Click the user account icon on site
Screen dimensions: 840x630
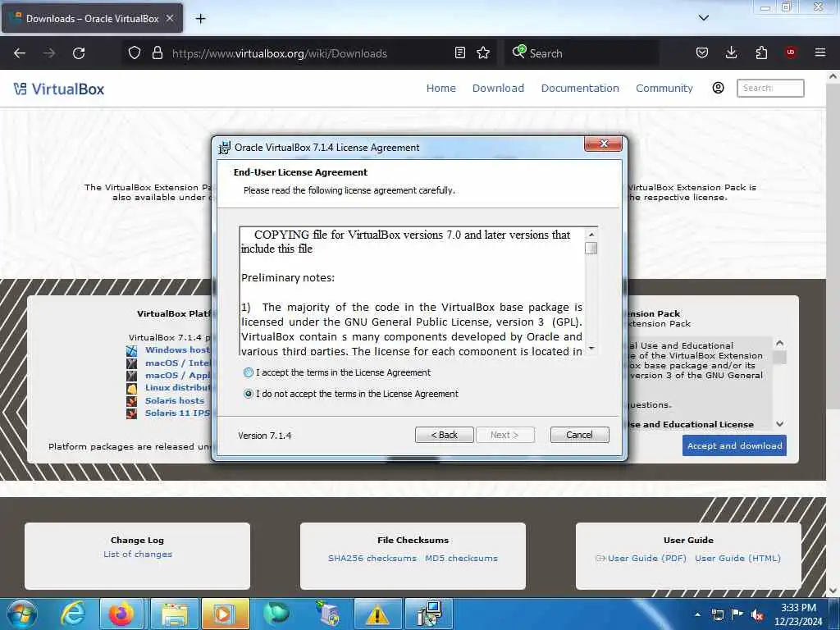coord(719,88)
